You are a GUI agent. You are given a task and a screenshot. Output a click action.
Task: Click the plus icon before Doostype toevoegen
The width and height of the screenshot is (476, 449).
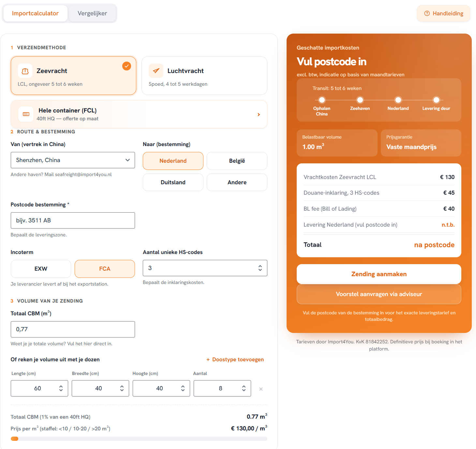(208, 359)
